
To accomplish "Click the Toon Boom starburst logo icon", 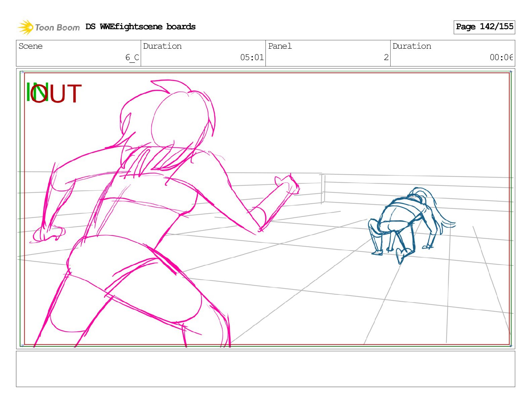I will point(25,27).
